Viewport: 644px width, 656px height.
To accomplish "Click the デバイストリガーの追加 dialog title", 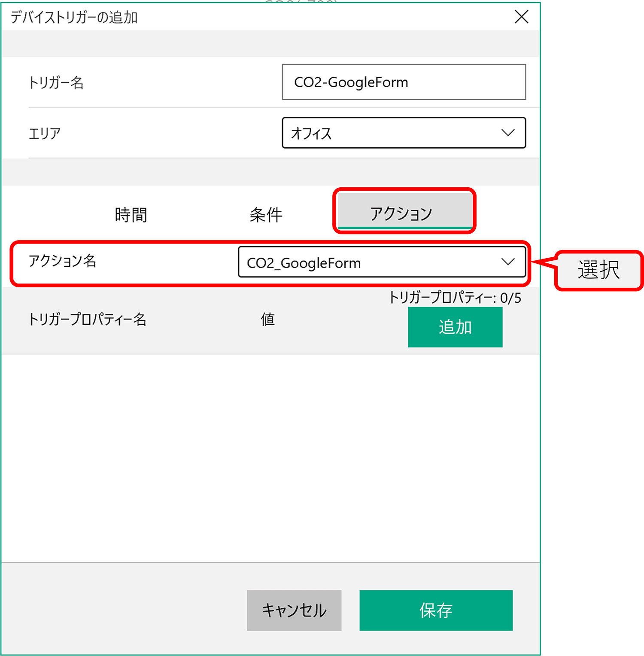I will pyautogui.click(x=74, y=17).
